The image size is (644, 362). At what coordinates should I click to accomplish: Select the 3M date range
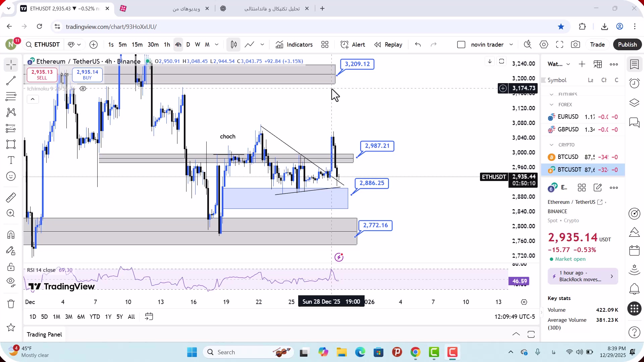pyautogui.click(x=68, y=317)
